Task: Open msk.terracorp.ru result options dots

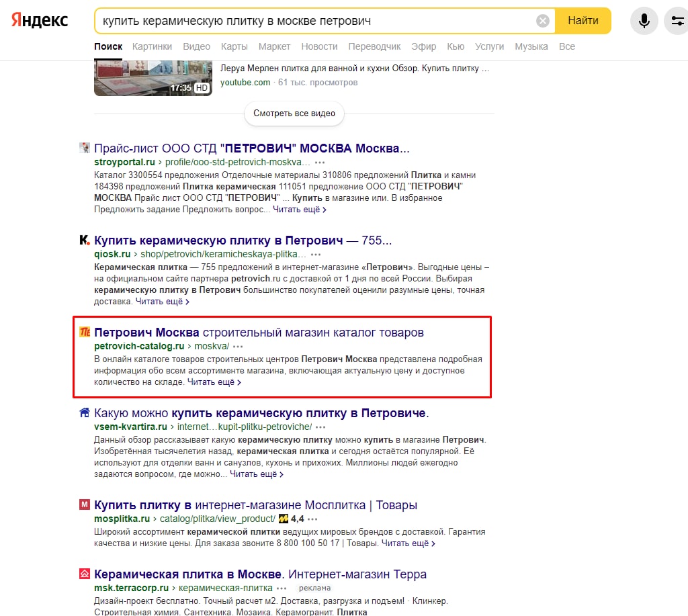Action: 282,588
